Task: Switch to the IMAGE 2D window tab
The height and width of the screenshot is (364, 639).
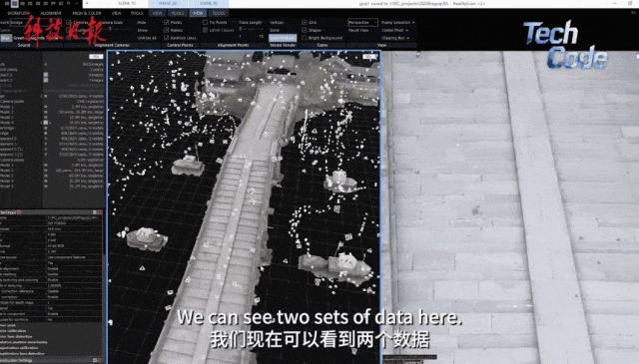Action: tap(168, 3)
